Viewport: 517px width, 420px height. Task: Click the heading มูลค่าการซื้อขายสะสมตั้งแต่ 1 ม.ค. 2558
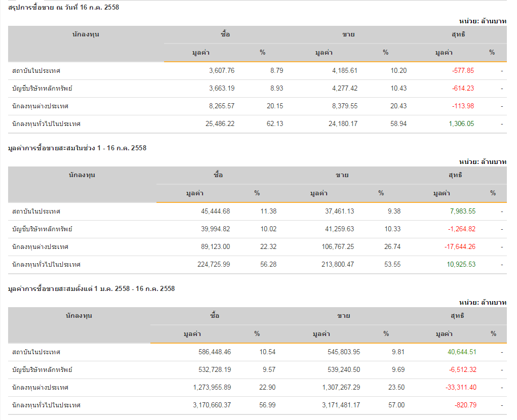click(x=92, y=289)
